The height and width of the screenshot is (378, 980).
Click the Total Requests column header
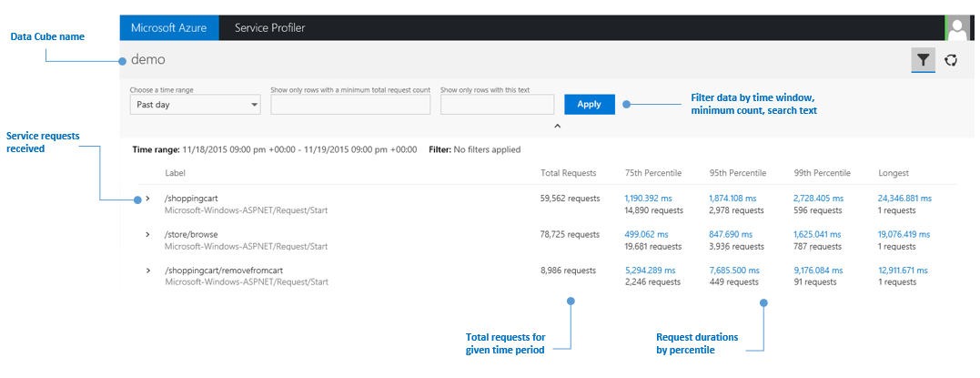pyautogui.click(x=569, y=173)
